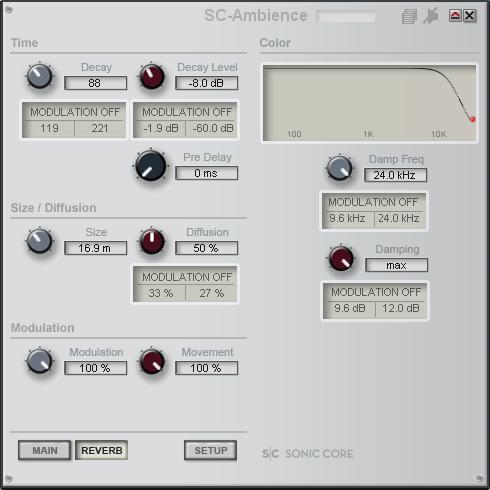Switch to the MAIN page
The image size is (490, 490).
[x=45, y=450]
